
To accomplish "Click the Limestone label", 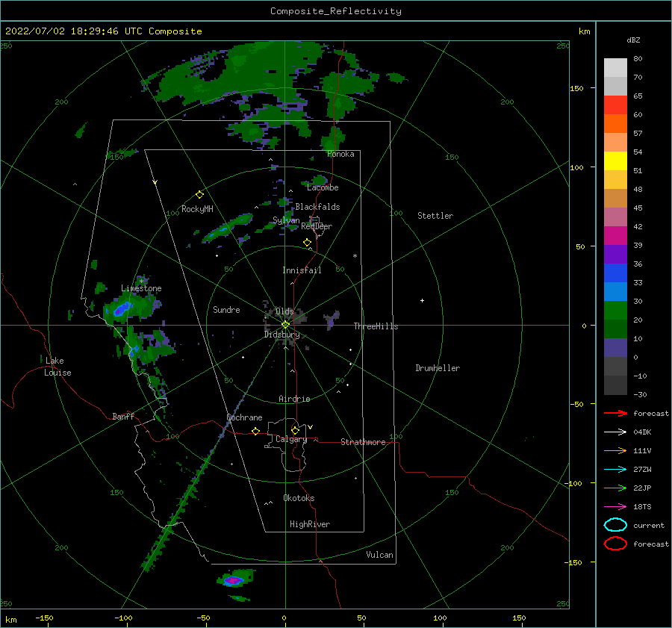I will [x=141, y=288].
